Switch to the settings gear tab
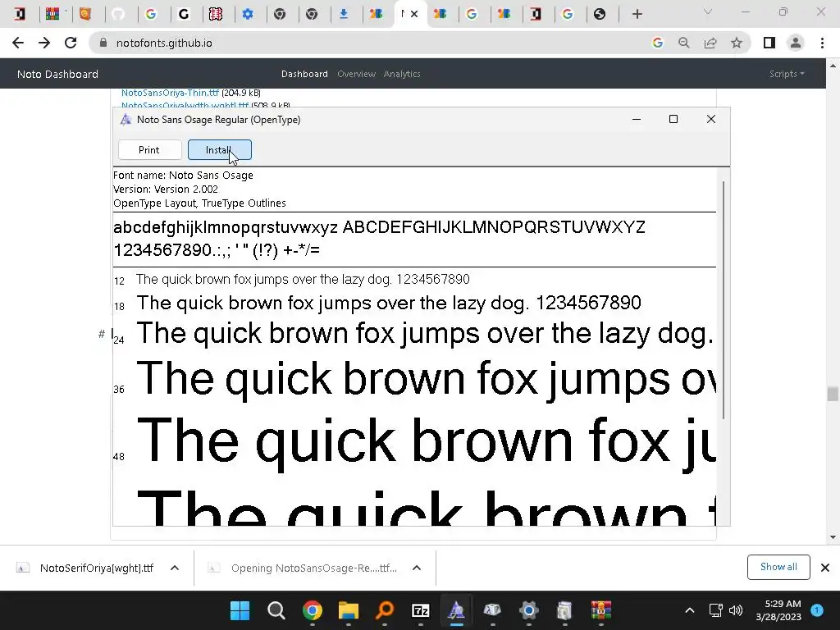The width and height of the screenshot is (840, 630). (248, 14)
